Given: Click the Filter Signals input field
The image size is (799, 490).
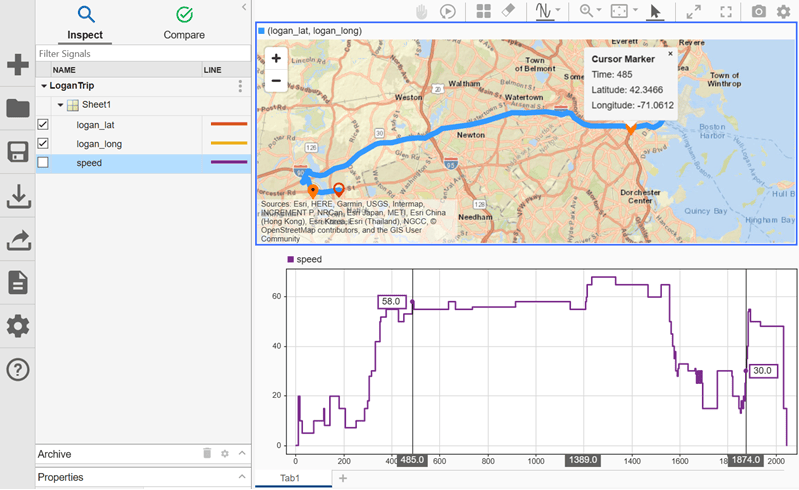Looking at the screenshot, I should [x=143, y=53].
